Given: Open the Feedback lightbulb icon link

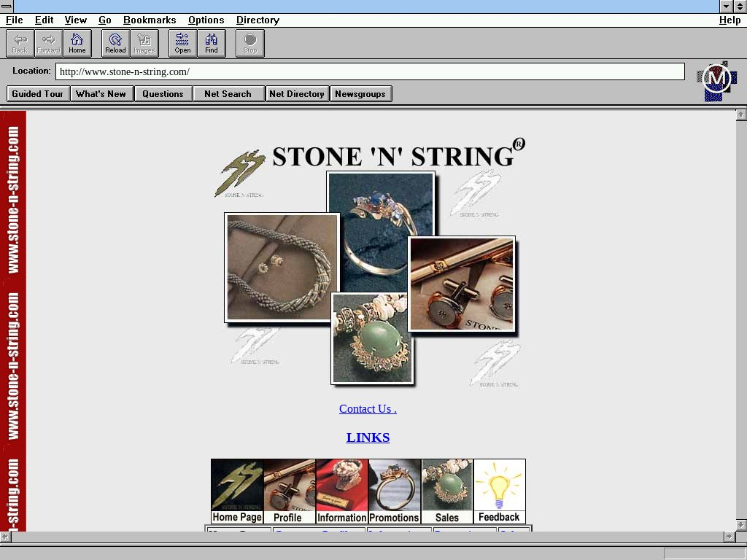Looking at the screenshot, I should click(499, 491).
